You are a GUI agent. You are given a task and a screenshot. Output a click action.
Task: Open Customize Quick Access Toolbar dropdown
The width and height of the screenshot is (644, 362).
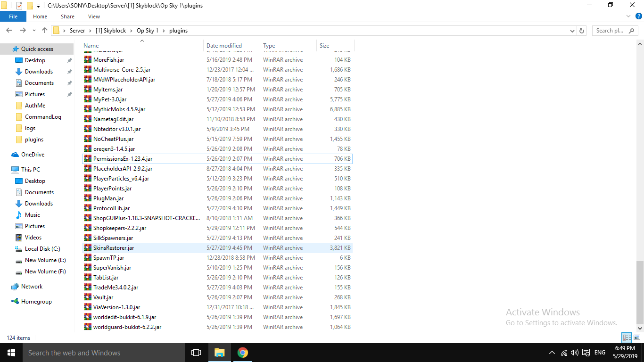pyautogui.click(x=38, y=6)
